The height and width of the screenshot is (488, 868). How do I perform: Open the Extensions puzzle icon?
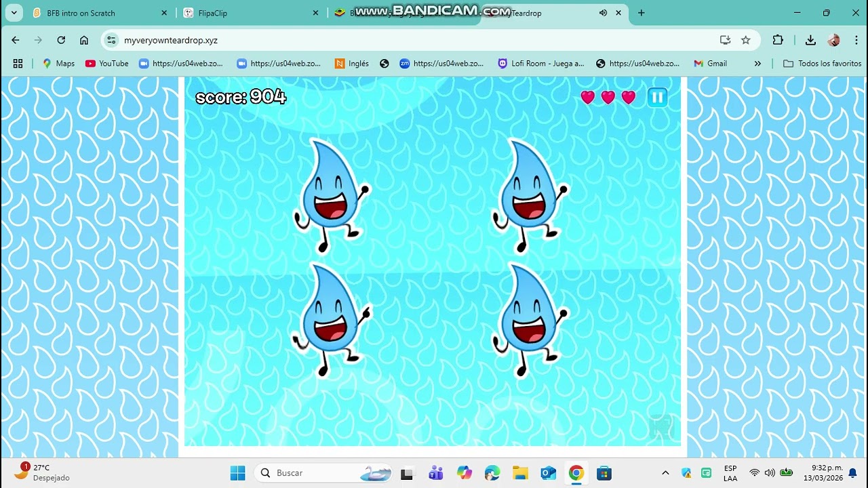point(778,40)
